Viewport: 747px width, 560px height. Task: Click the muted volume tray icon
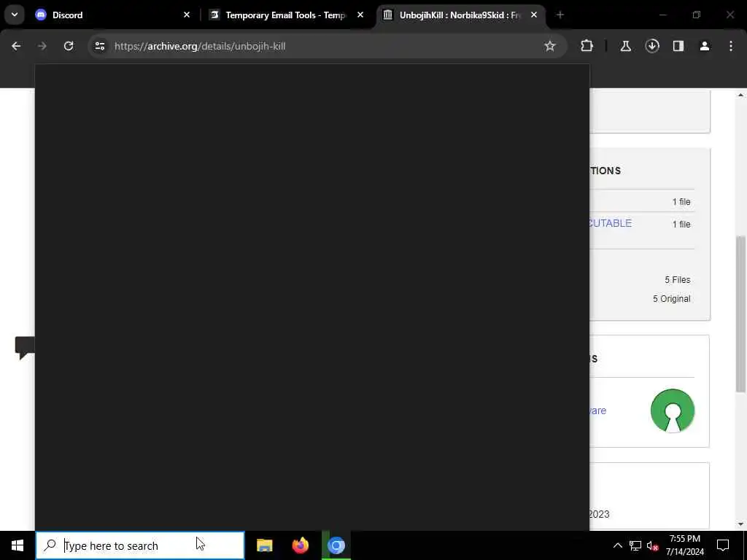coord(652,545)
